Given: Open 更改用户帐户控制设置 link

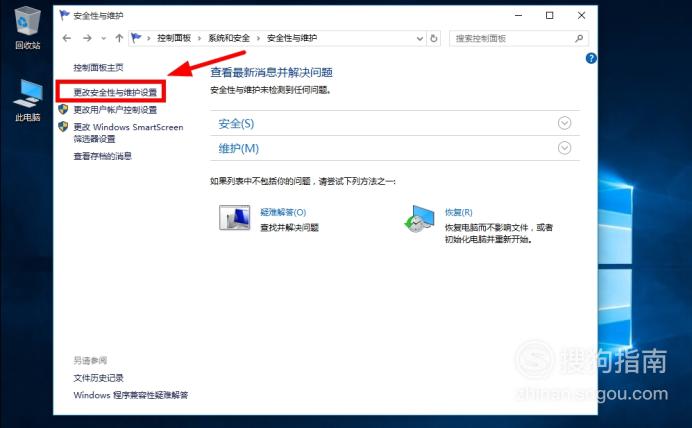Looking at the screenshot, I should point(115,110).
